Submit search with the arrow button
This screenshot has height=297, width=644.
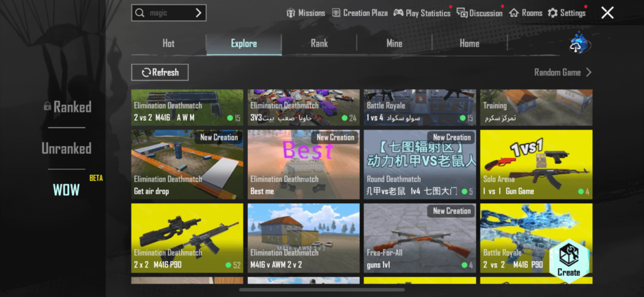coord(198,13)
